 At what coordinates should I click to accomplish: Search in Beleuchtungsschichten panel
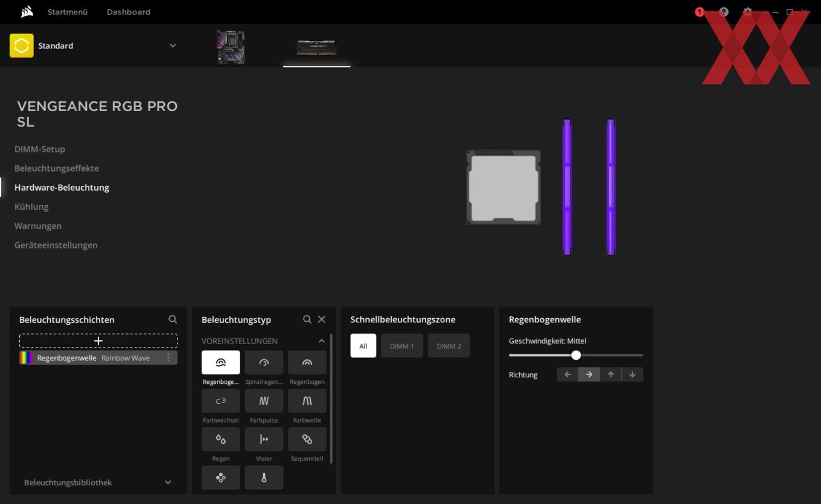173,319
